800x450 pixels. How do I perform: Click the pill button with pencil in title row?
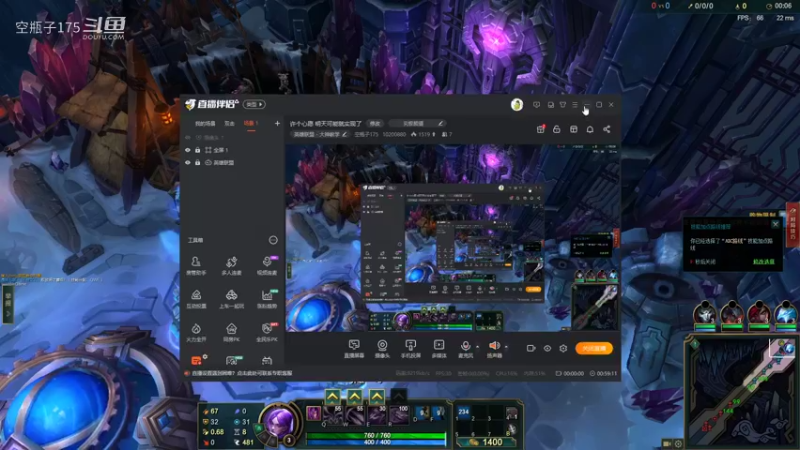tap(417, 123)
